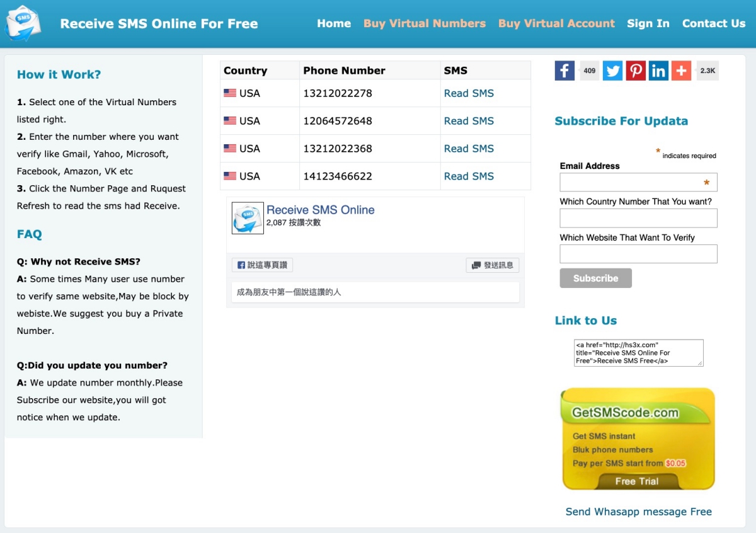Viewport: 756px width, 533px height.
Task: Open Buy Virtual Numbers menu item
Action: point(425,23)
